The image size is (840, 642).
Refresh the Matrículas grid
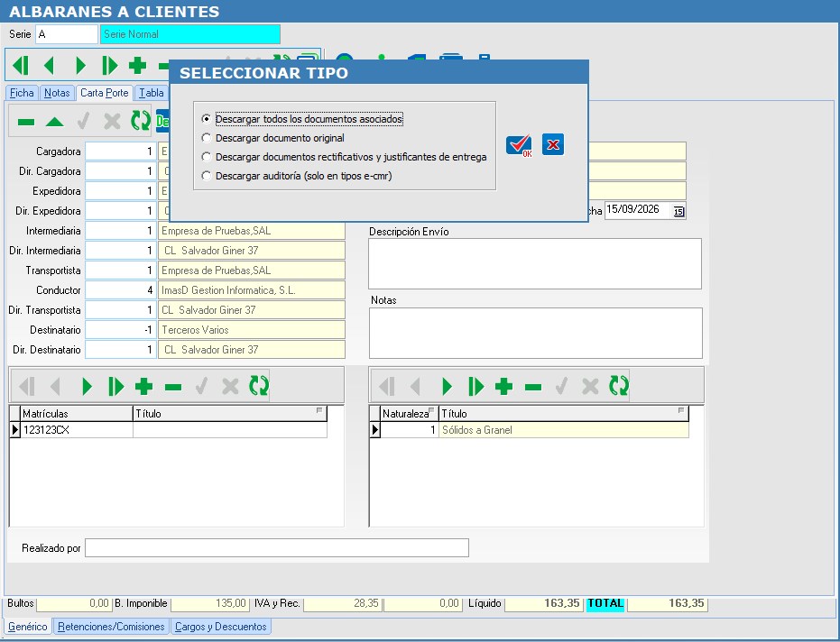tap(259, 386)
